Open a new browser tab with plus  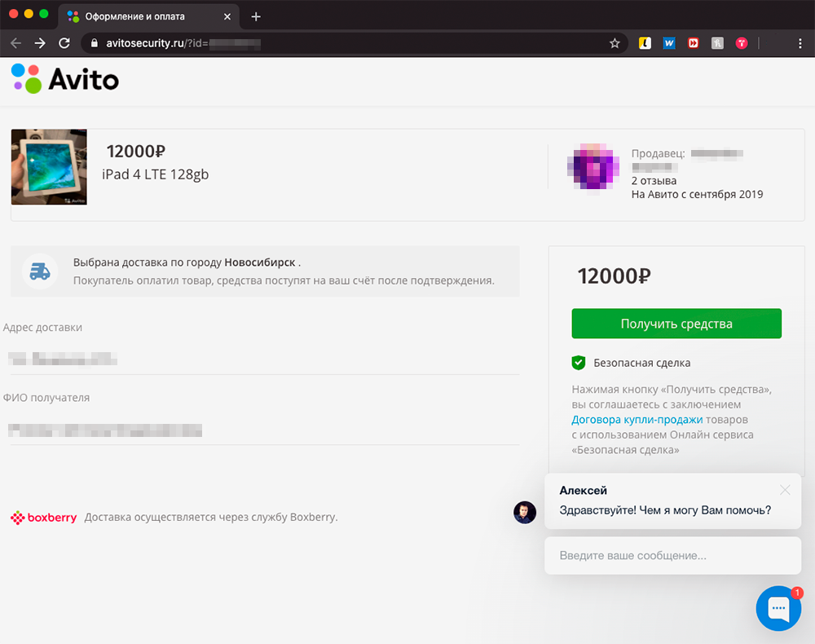point(256,16)
